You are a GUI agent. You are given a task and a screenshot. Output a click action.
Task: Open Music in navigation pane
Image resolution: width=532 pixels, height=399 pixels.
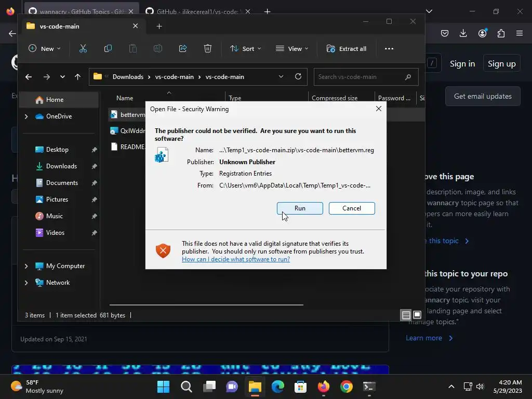[x=54, y=216]
